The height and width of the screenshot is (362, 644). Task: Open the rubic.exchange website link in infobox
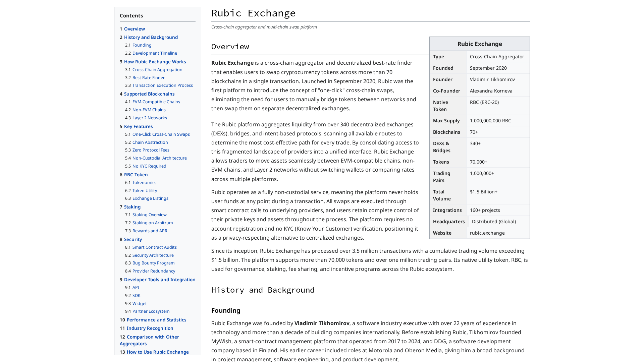(x=487, y=233)
